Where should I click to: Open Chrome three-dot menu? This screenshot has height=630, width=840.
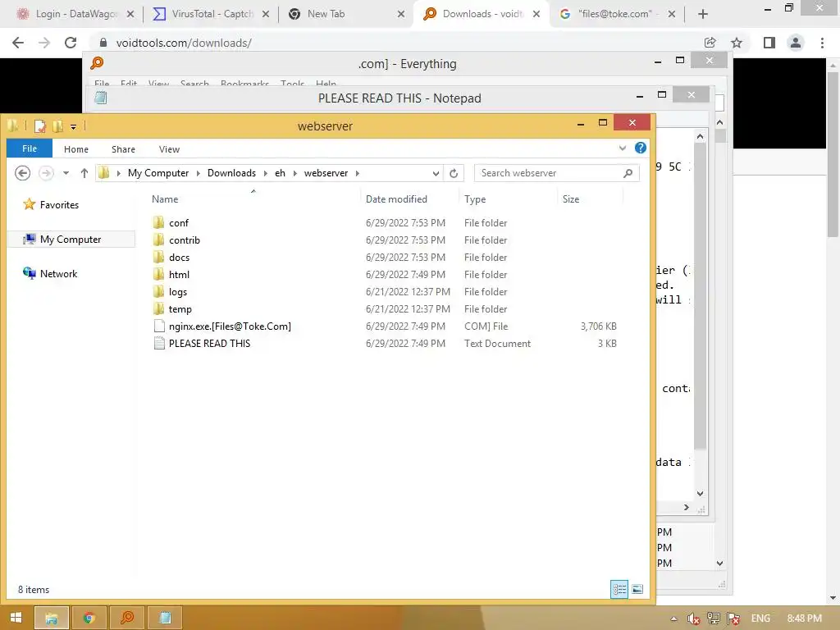pyautogui.click(x=822, y=43)
